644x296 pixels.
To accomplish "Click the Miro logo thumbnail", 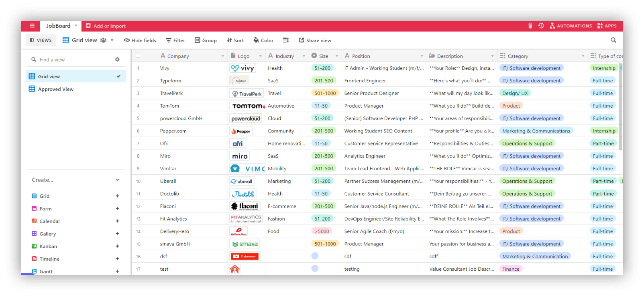I will coord(240,156).
